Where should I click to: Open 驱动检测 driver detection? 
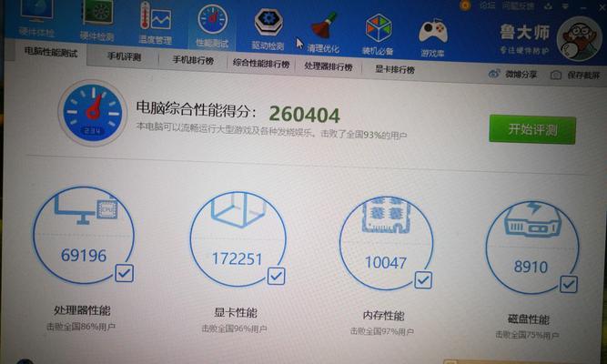click(x=268, y=29)
